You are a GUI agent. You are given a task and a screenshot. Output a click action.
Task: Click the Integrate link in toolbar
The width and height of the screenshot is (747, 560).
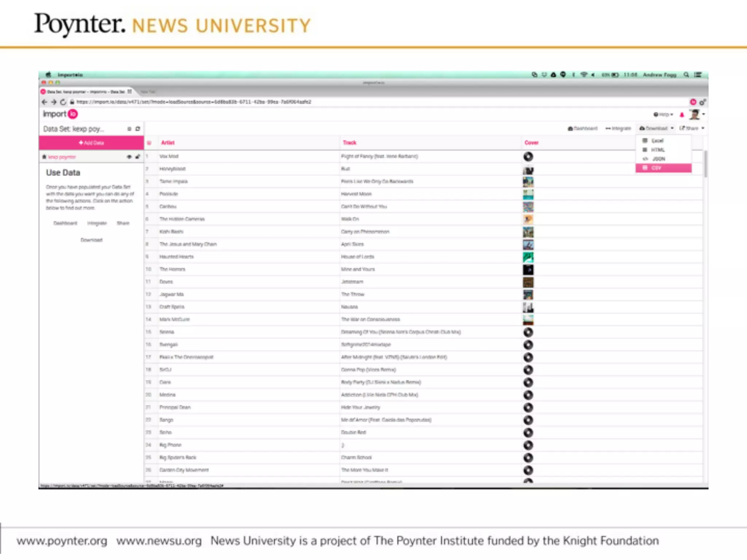tap(618, 128)
